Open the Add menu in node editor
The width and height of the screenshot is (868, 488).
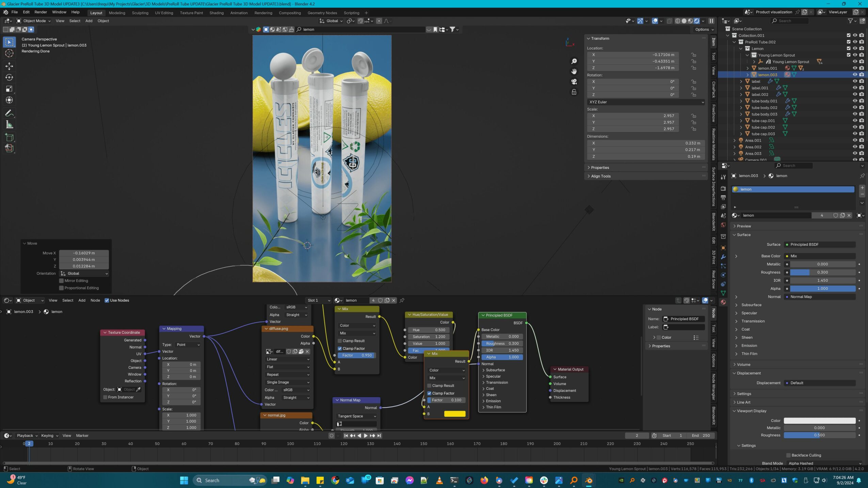point(82,300)
